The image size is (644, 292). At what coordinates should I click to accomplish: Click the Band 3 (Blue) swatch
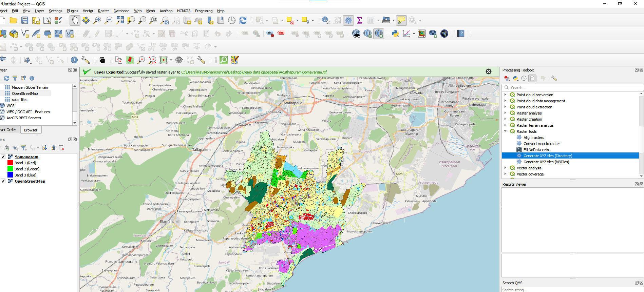point(10,175)
